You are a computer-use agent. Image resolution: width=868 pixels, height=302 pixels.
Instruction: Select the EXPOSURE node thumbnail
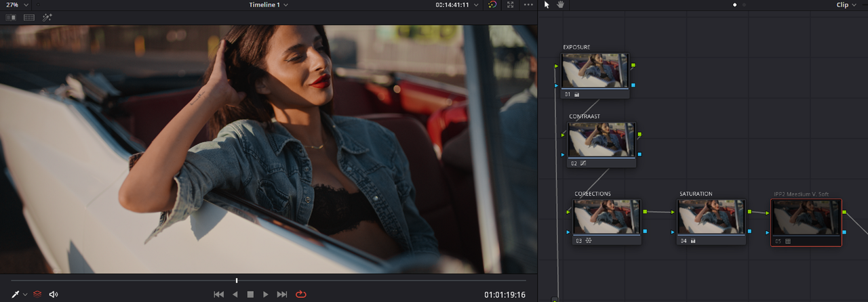(595, 70)
